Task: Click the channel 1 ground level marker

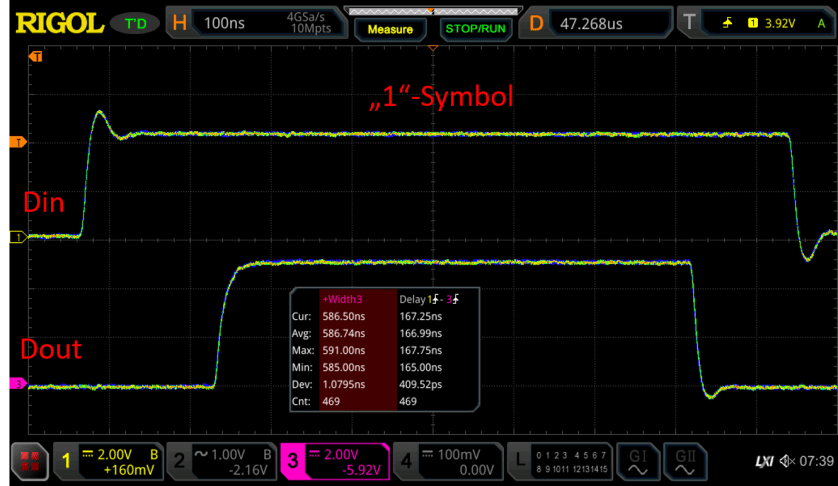Action: (x=15, y=237)
